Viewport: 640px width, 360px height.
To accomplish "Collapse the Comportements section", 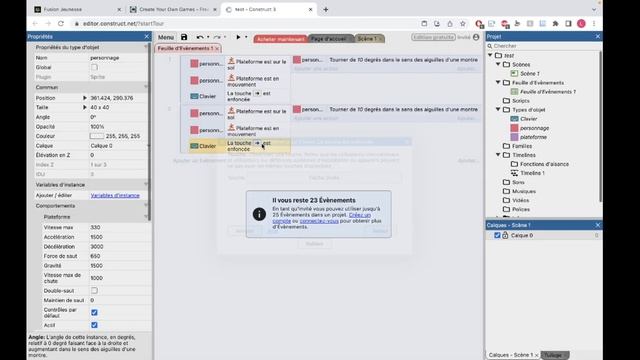I will (x=146, y=206).
